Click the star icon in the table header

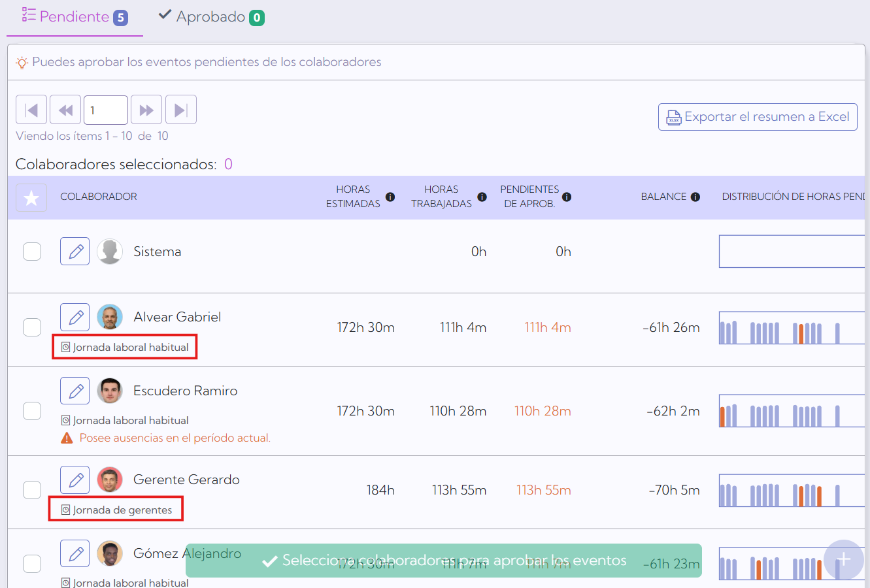pos(31,197)
